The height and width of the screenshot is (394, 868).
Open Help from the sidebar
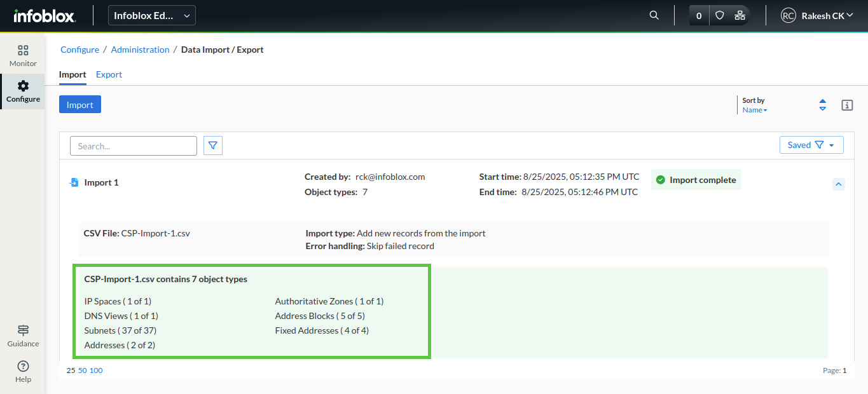pyautogui.click(x=23, y=372)
